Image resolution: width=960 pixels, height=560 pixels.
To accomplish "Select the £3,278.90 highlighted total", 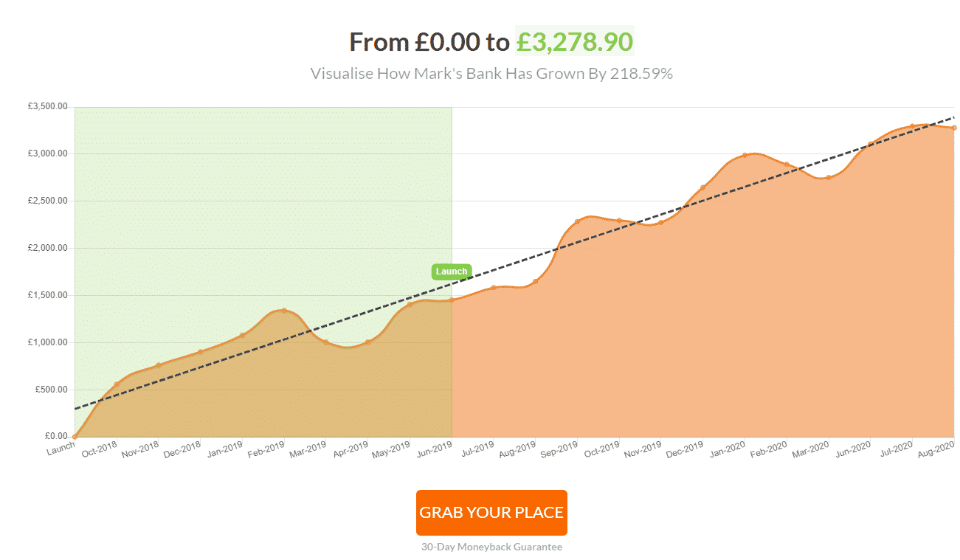I will point(575,42).
